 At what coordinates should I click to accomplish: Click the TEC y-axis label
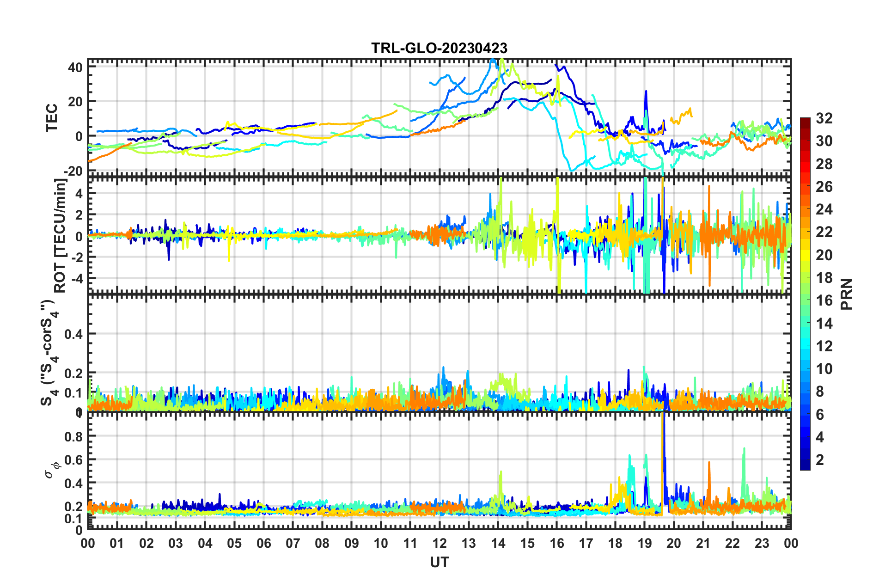click(x=52, y=117)
